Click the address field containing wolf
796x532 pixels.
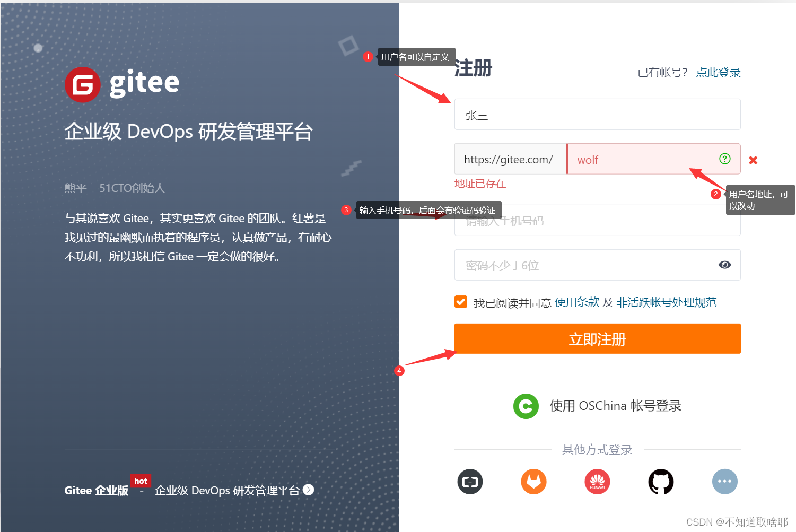(653, 159)
